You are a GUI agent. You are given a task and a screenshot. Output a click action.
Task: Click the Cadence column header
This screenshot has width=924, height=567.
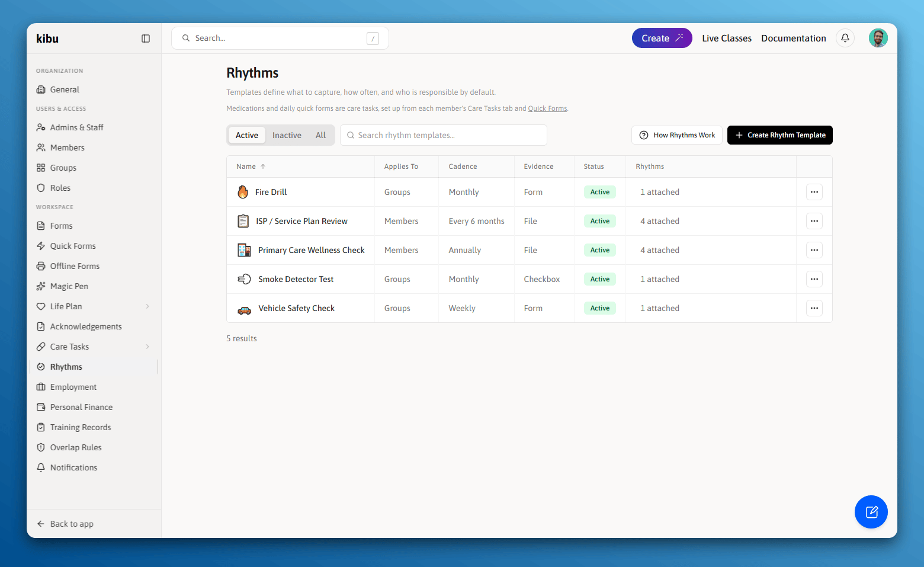[x=463, y=166]
